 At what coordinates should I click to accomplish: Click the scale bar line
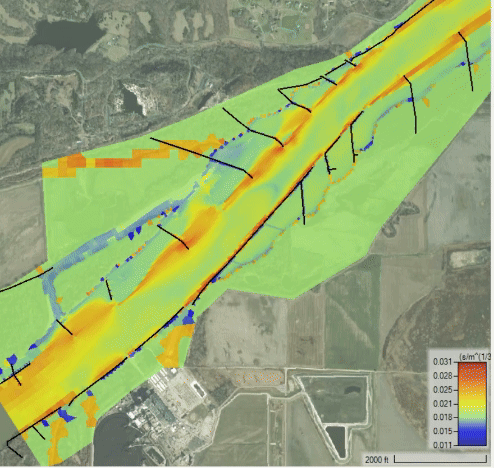441,460
